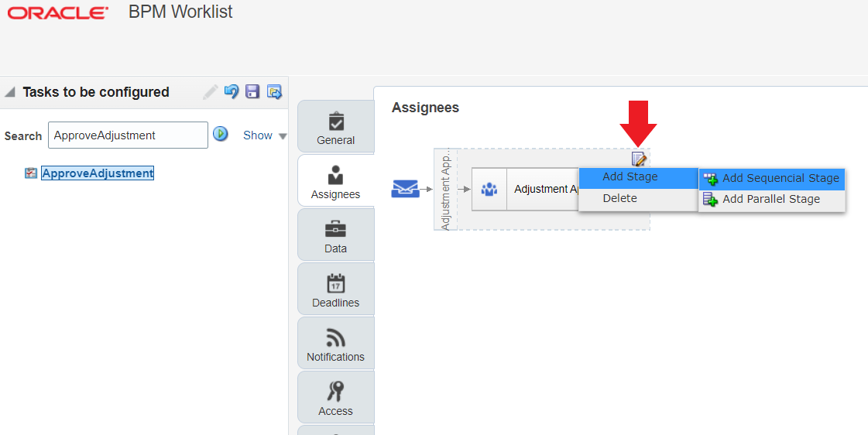Switch to the Assignees tab

pos(336,181)
